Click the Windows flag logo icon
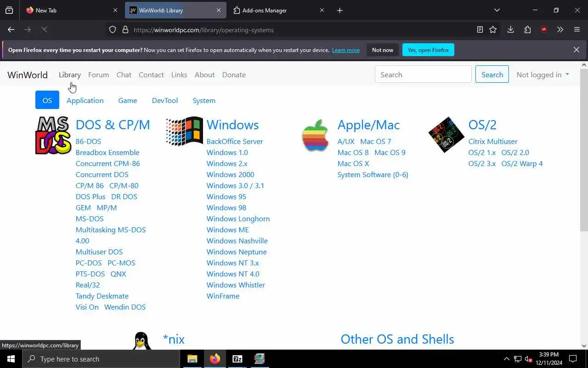The width and height of the screenshot is (588, 368). pyautogui.click(x=184, y=132)
